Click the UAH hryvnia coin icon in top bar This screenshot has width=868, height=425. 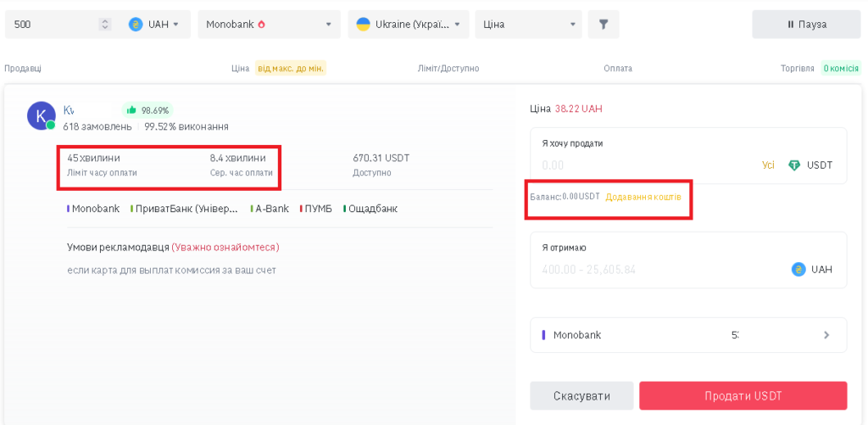click(136, 25)
